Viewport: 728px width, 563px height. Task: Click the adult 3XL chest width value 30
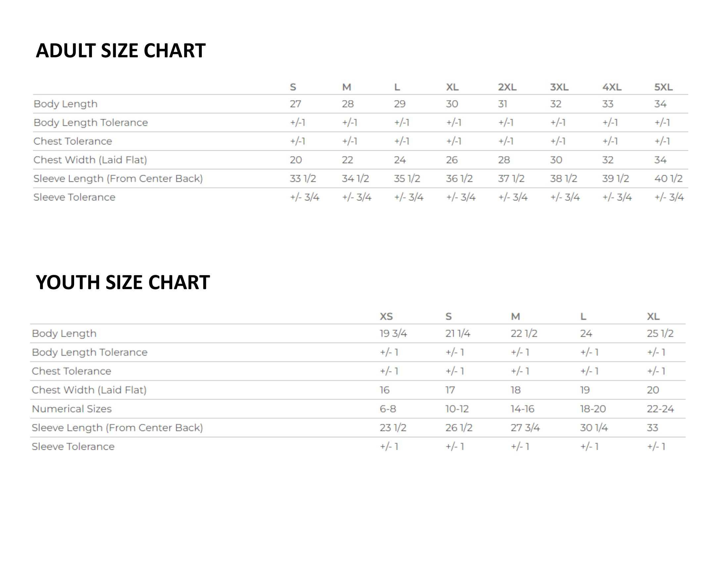coord(556,160)
